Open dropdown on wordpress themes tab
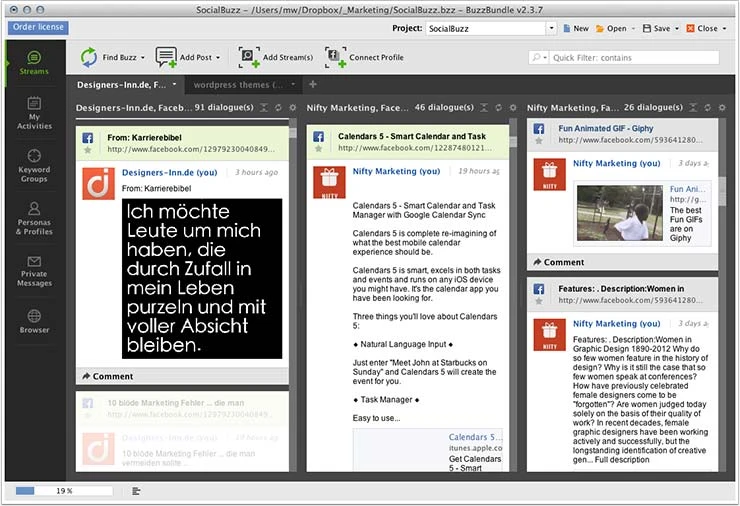Screen dimensions: 740x506 (293, 84)
